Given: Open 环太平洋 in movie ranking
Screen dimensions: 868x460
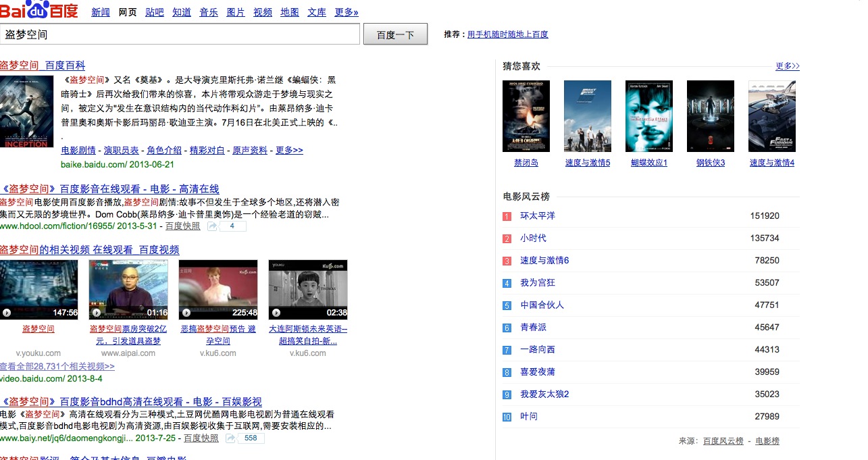Looking at the screenshot, I should pyautogui.click(x=538, y=216).
